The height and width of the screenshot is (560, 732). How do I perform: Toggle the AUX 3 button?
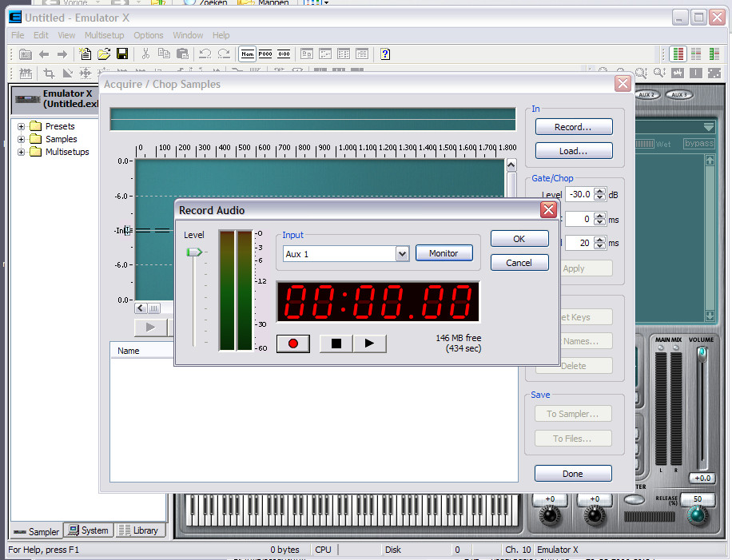pos(679,95)
